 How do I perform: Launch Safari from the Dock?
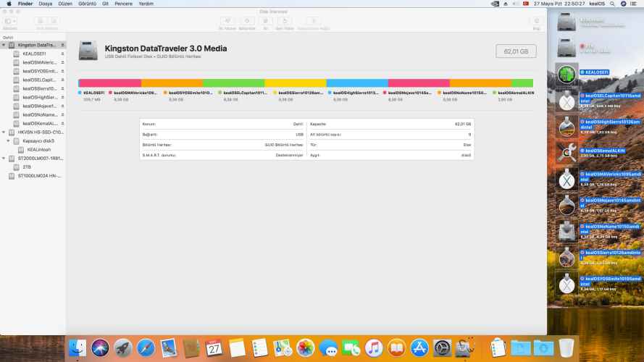pyautogui.click(x=146, y=348)
